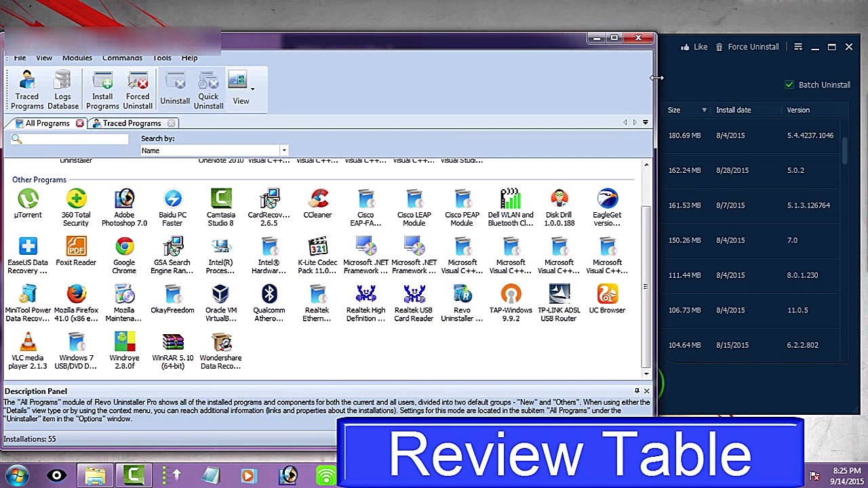The image size is (868, 488).
Task: Toggle the Batch Uninstall checkbox
Action: [x=789, y=85]
